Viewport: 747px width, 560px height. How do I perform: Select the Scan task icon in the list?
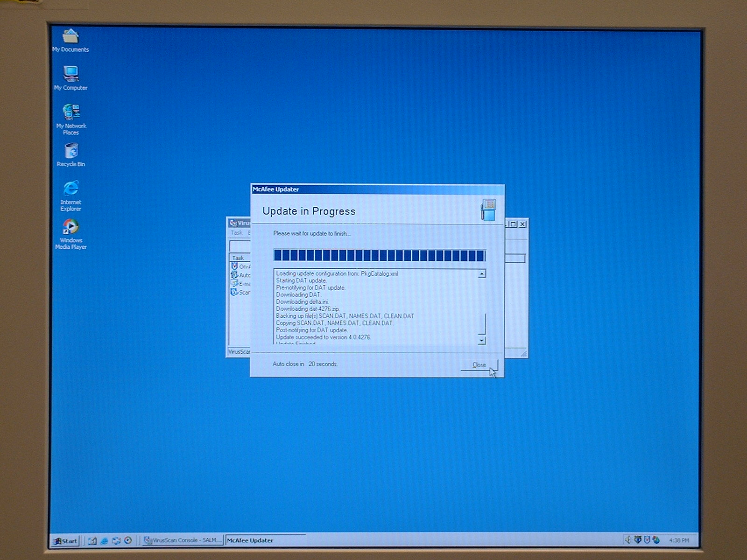click(x=235, y=292)
